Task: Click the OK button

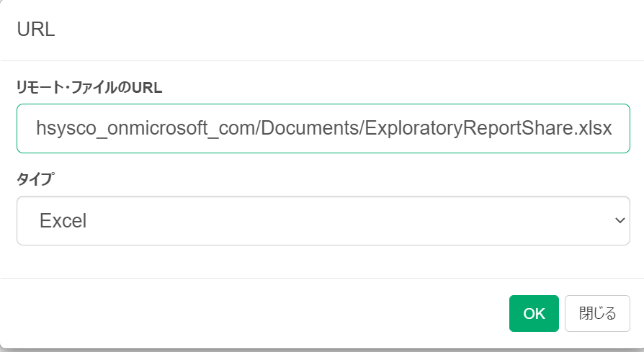Action: click(x=534, y=313)
